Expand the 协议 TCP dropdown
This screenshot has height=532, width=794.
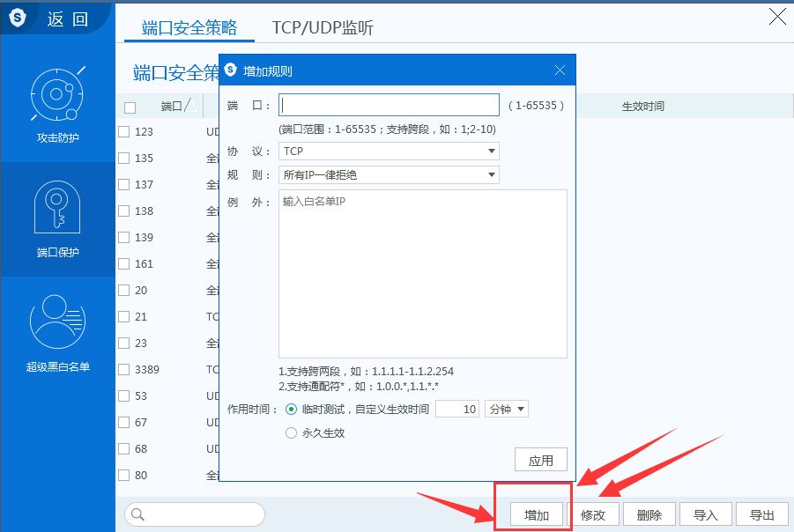389,151
